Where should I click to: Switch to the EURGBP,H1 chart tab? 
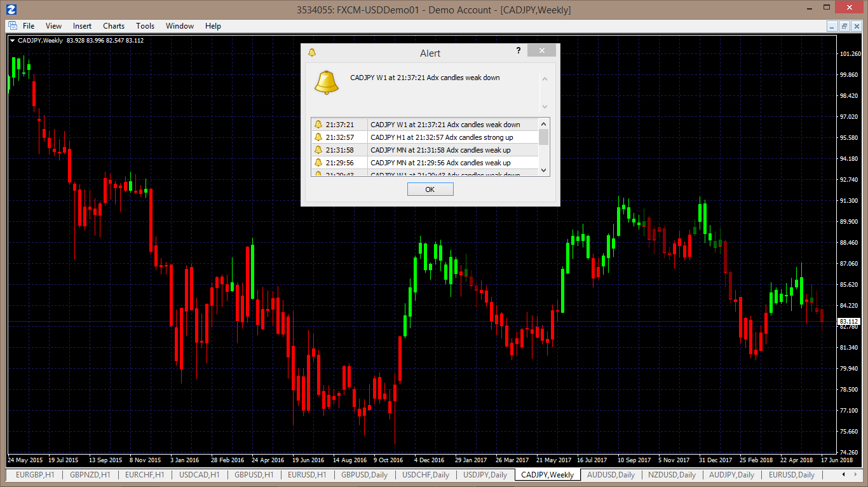click(x=35, y=475)
